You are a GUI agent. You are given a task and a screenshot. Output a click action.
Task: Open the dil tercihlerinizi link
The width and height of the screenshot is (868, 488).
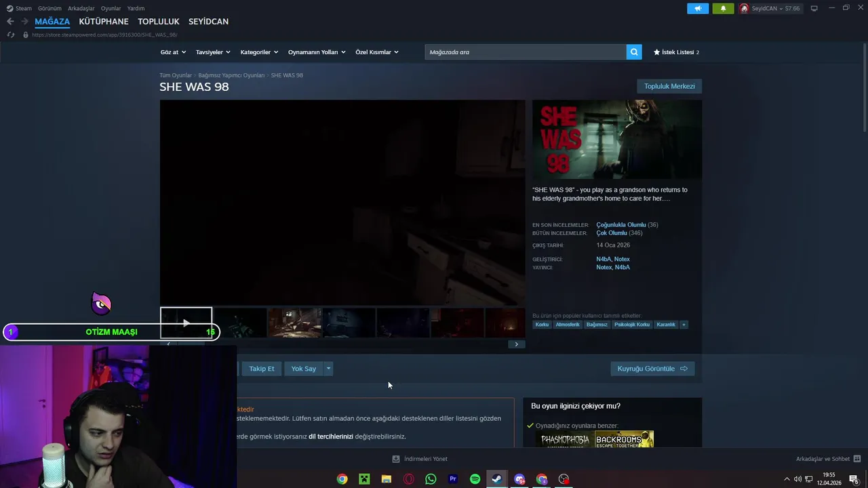(x=331, y=436)
